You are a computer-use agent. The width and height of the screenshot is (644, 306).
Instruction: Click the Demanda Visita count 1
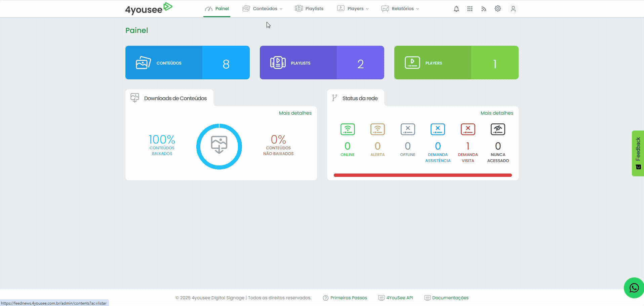468,146
